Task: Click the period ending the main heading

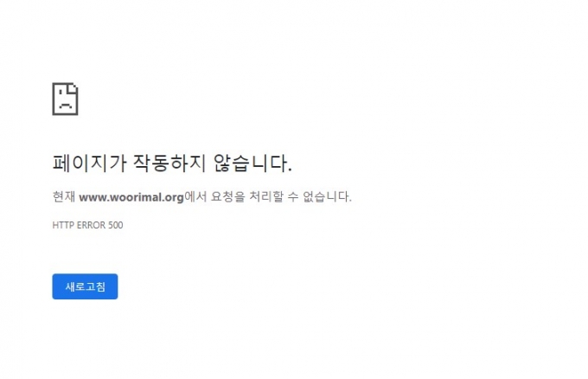Action: 290,170
